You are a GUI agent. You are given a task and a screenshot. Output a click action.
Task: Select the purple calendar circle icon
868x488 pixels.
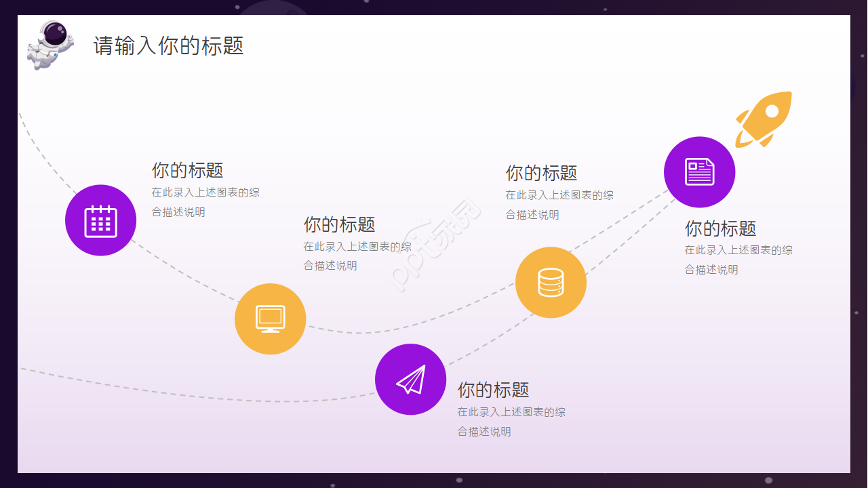point(100,220)
